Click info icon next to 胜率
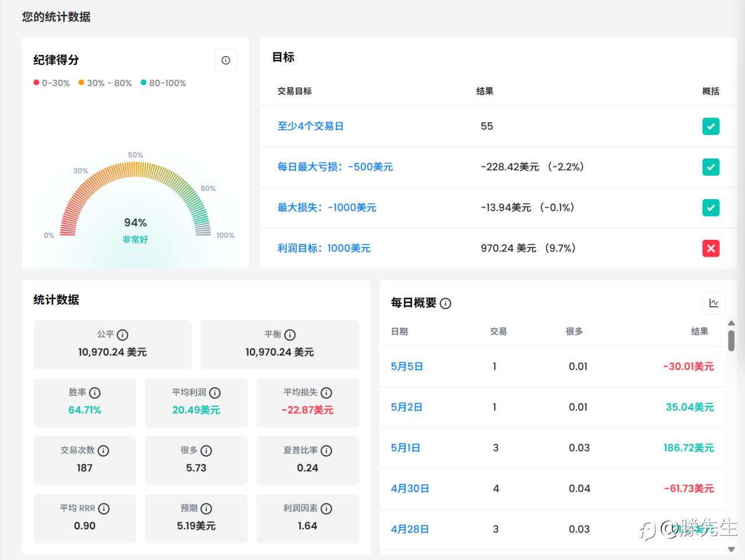The height and width of the screenshot is (560, 745). [x=95, y=393]
